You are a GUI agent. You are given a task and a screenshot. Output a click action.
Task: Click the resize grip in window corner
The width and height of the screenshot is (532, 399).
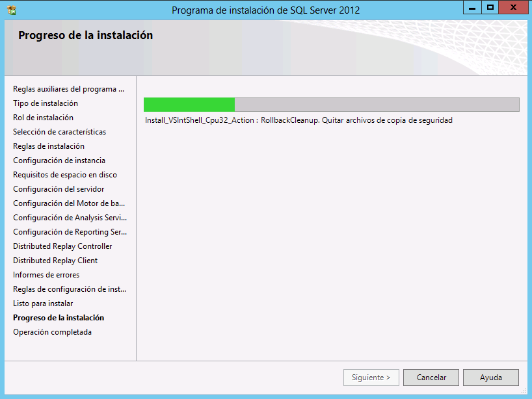pyautogui.click(x=524, y=391)
